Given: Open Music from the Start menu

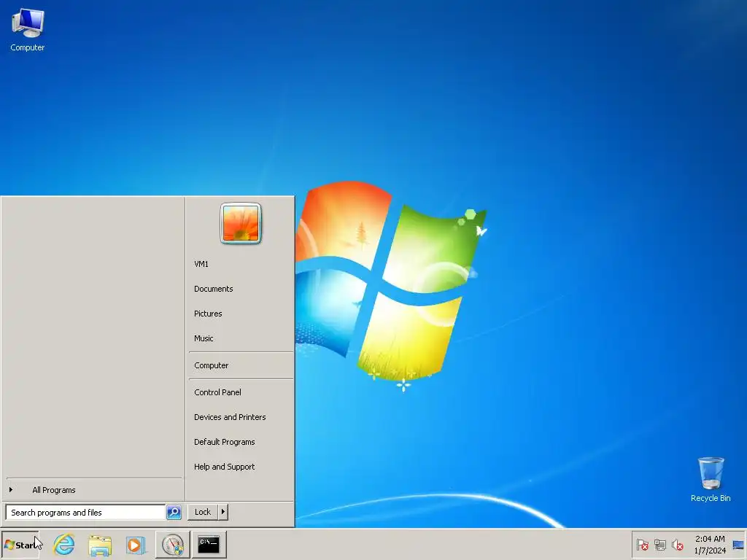Looking at the screenshot, I should pos(241,338).
